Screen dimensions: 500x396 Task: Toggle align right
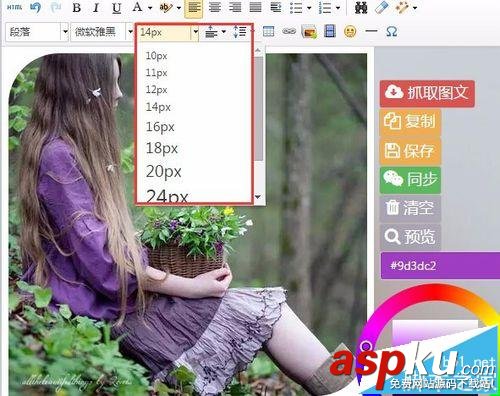point(235,7)
